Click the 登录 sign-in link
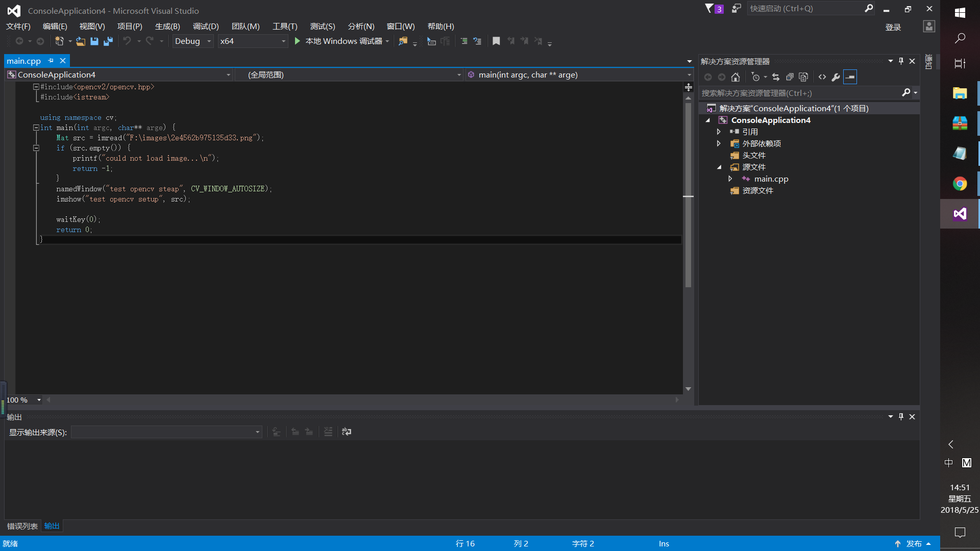The height and width of the screenshot is (551, 980). click(x=893, y=28)
